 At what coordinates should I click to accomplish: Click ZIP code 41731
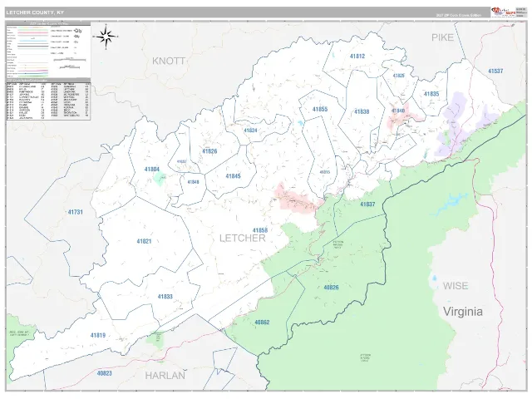point(76,213)
